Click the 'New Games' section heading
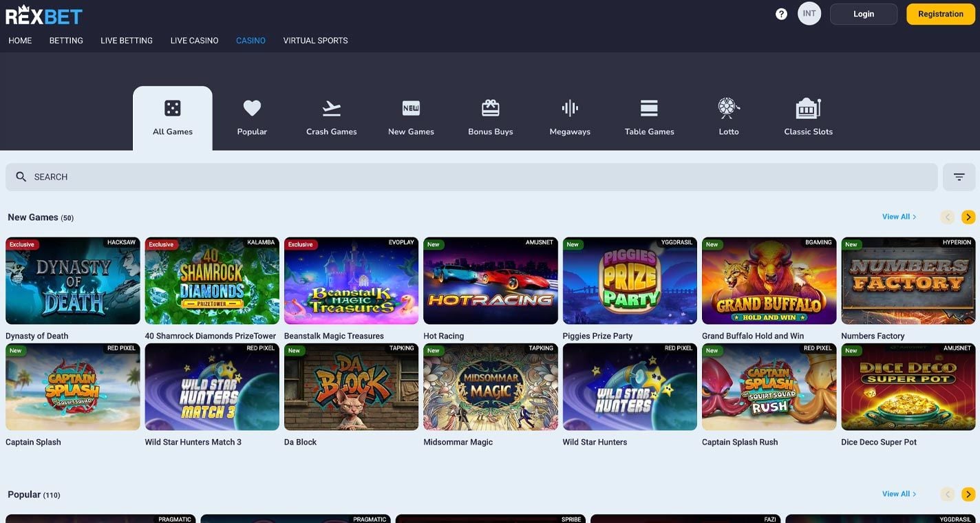The image size is (980, 523). tap(33, 217)
